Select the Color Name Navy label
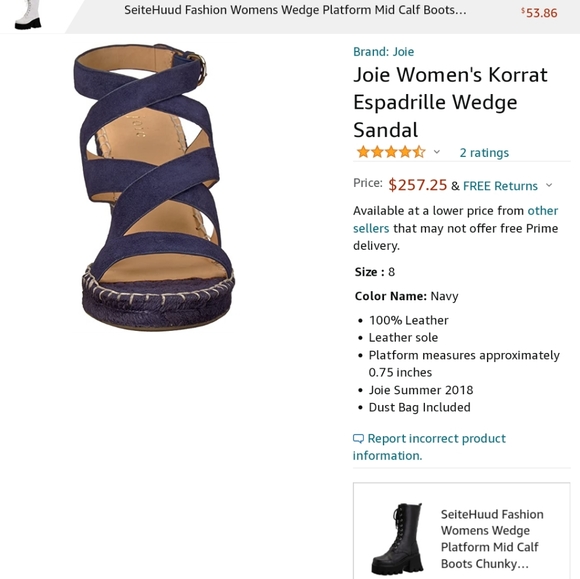Screen dimensions: 580x579 (407, 296)
